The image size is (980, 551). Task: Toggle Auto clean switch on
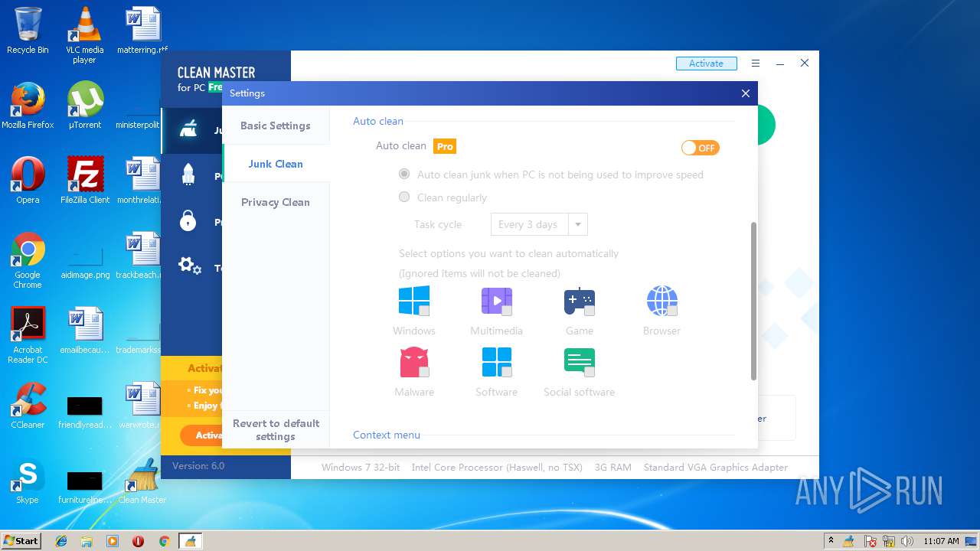coord(701,148)
